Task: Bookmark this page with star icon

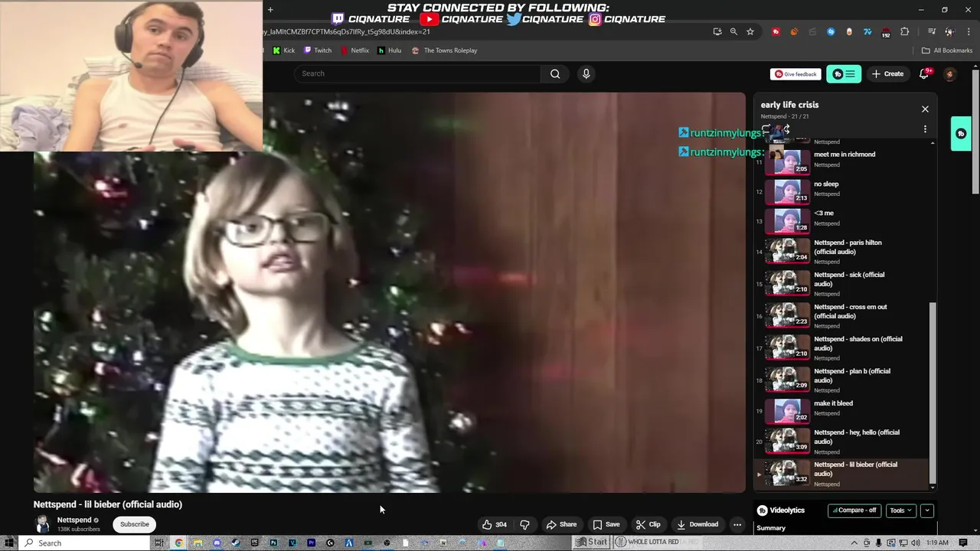Action: point(750,31)
